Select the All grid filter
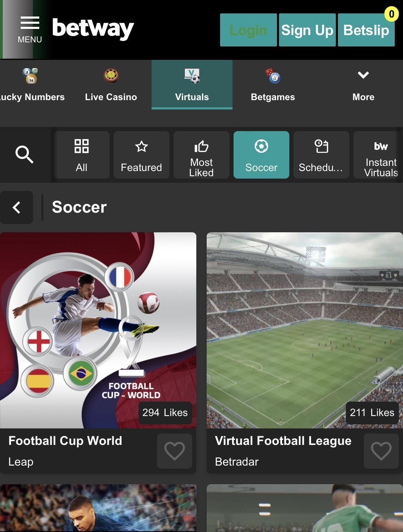 click(x=82, y=155)
